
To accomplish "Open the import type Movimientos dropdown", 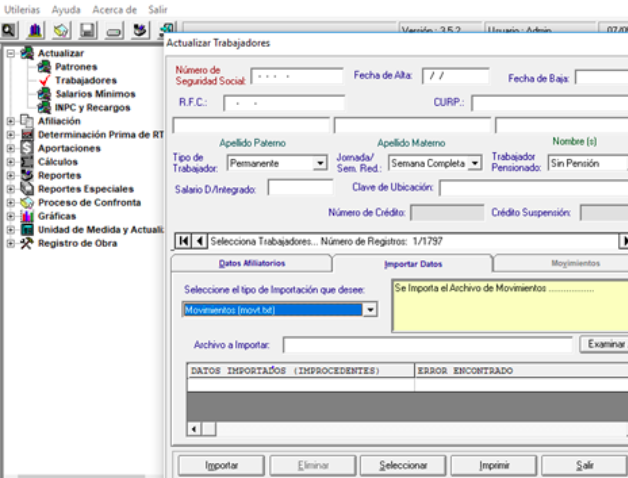I will (x=370, y=310).
